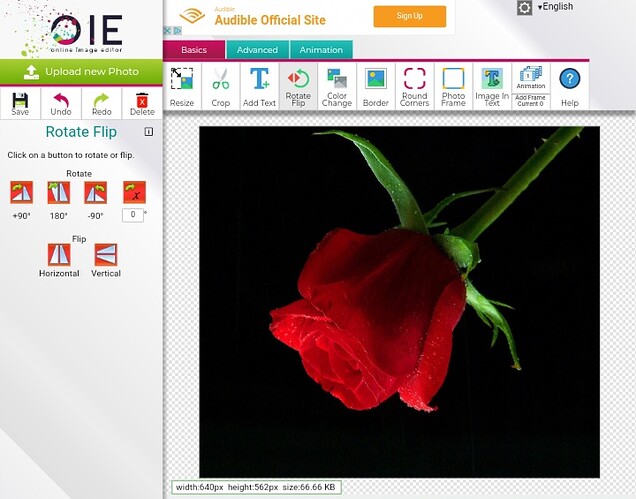Screen dimensions: 636x499
Task: Delete the current image
Action: point(142,104)
